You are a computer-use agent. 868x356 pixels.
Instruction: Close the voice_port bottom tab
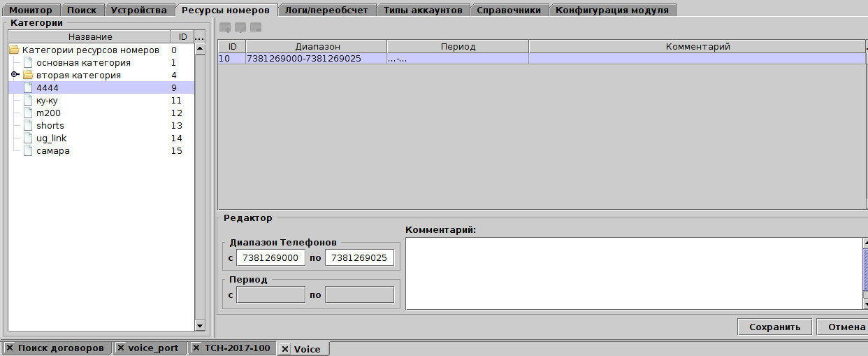[120, 348]
